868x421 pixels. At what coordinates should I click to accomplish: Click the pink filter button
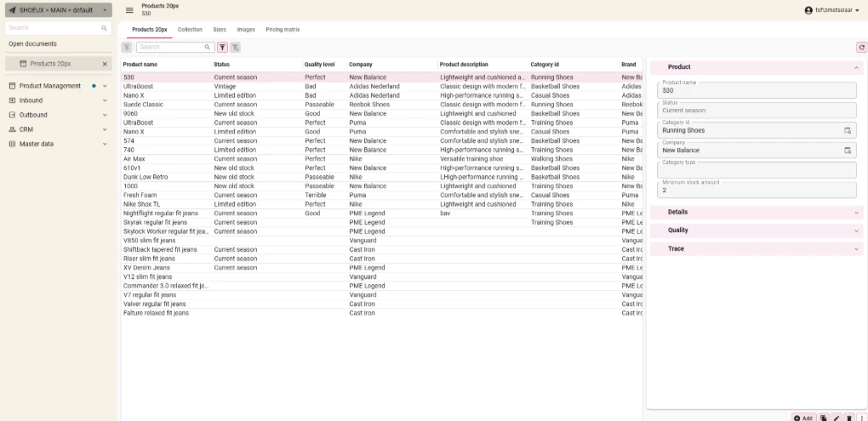pos(222,48)
